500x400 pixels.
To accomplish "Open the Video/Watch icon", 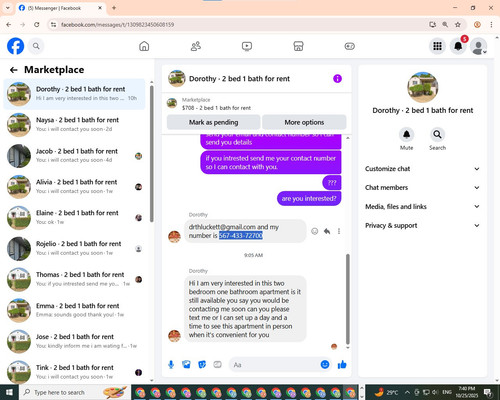I will (x=247, y=46).
